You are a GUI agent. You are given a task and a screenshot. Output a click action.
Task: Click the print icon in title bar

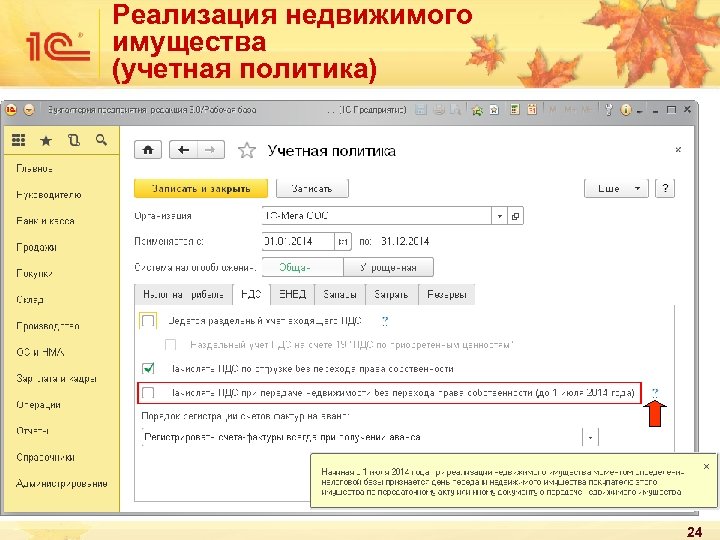[439, 110]
